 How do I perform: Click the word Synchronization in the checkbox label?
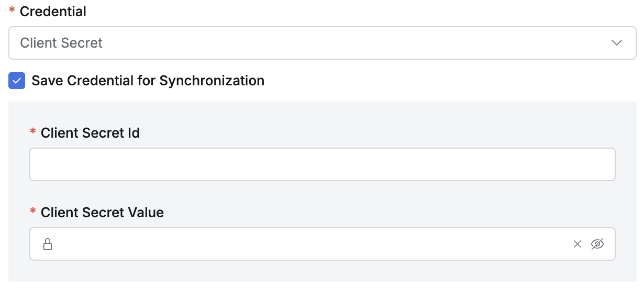212,81
